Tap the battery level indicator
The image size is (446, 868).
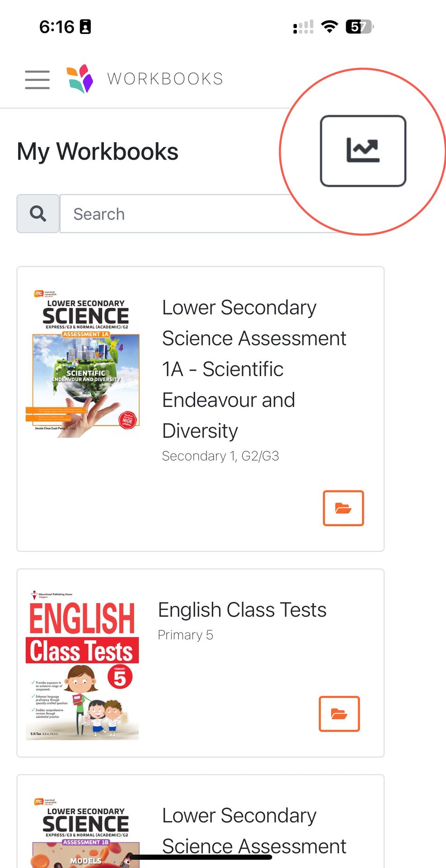point(359,27)
